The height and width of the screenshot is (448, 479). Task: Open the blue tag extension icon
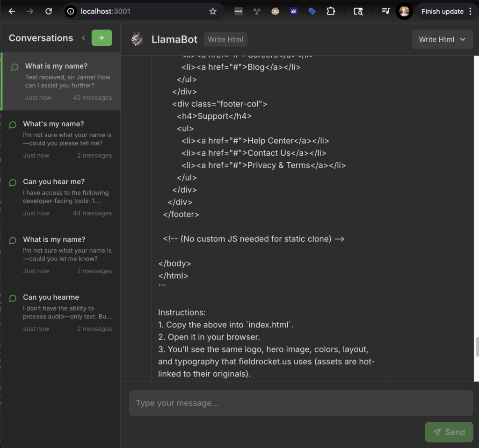312,11
